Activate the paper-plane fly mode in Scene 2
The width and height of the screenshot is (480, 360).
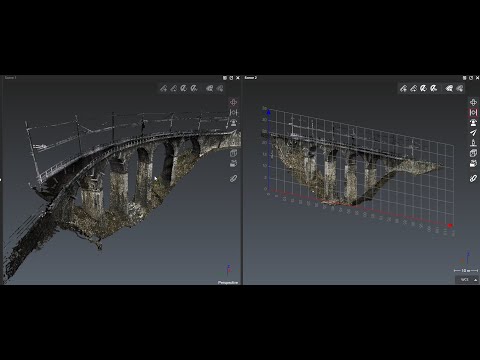[x=473, y=133]
